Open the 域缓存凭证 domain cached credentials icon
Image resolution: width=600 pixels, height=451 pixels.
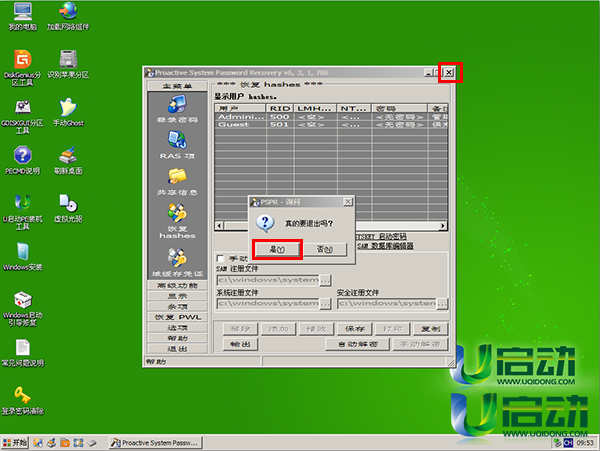(177, 262)
